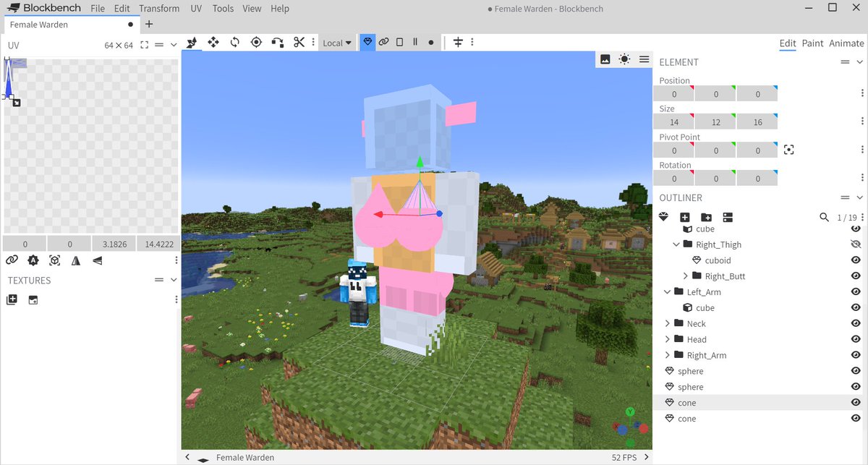This screenshot has width=868, height=465.
Task: Switch to vertex selection mode (dot icon)
Action: (431, 43)
